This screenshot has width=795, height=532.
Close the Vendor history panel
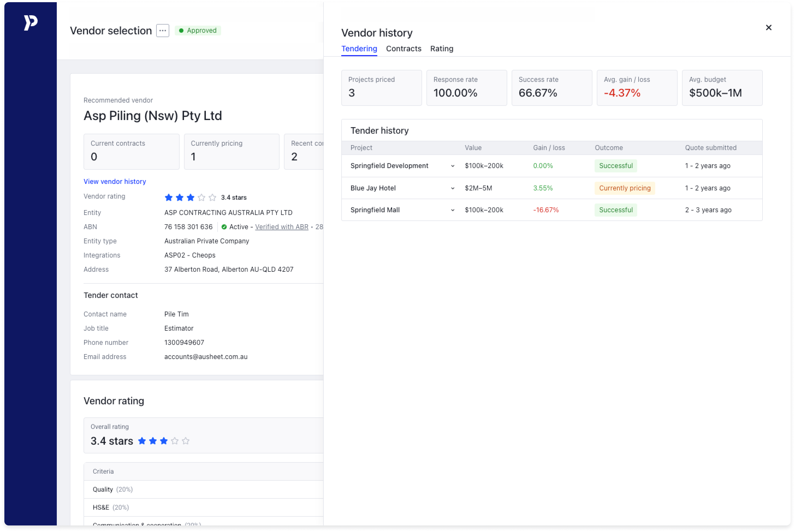coord(769,28)
